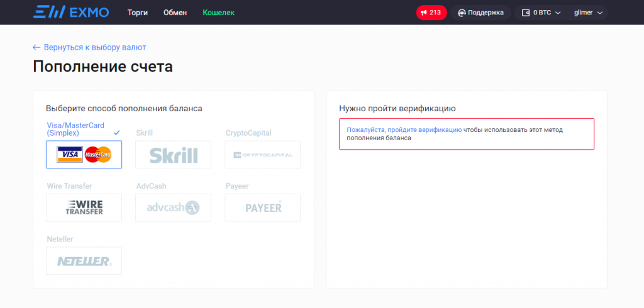This screenshot has height=308, width=644.
Task: Expand the 0 BTC balance dropdown
Action: click(557, 13)
